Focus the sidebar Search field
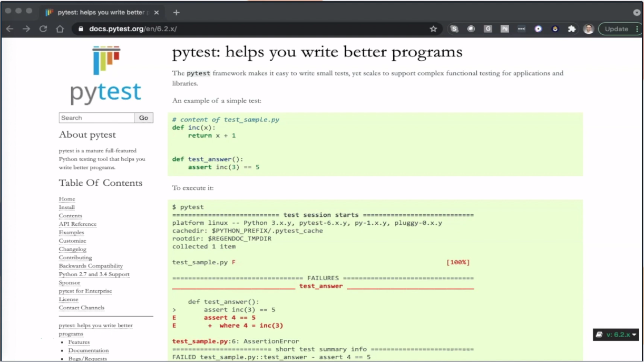Screen dimensions: 644x362 pyautogui.click(x=96, y=118)
